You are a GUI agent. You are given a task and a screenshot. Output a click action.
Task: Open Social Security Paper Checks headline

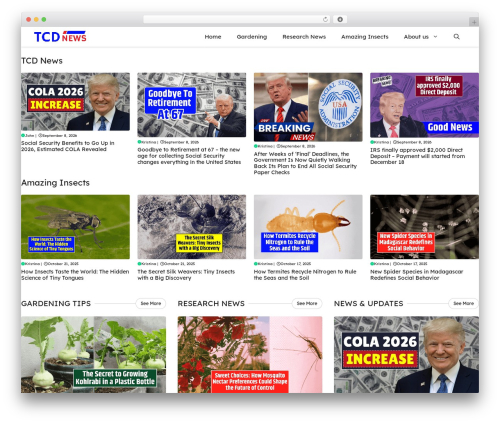(x=305, y=163)
